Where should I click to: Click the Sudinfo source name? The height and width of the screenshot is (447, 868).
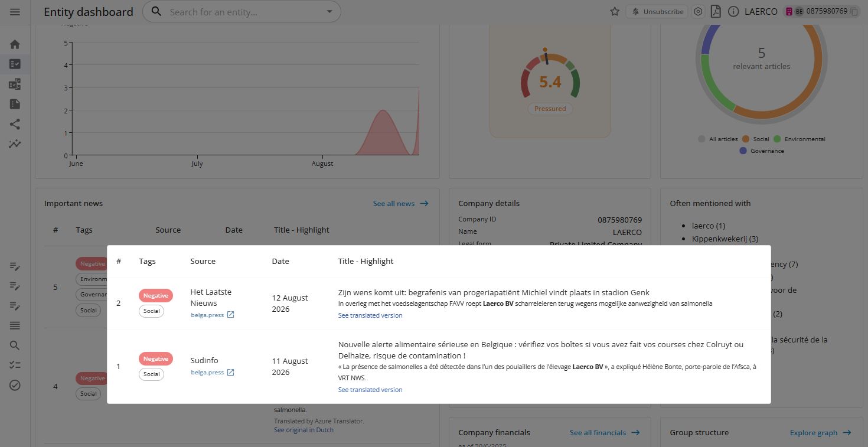(x=204, y=361)
